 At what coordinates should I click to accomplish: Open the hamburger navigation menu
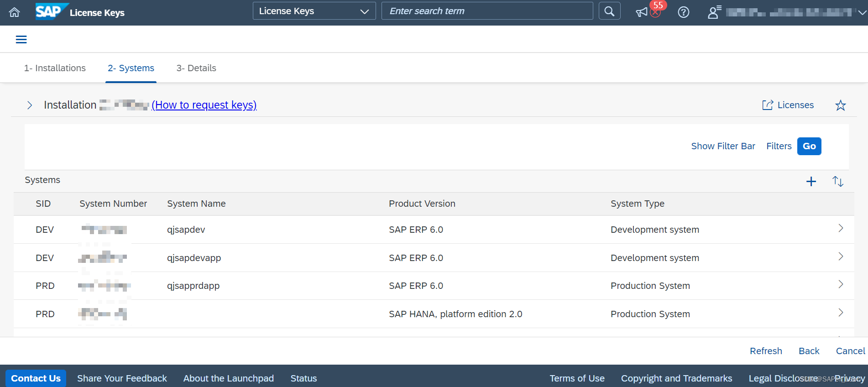[x=21, y=40]
